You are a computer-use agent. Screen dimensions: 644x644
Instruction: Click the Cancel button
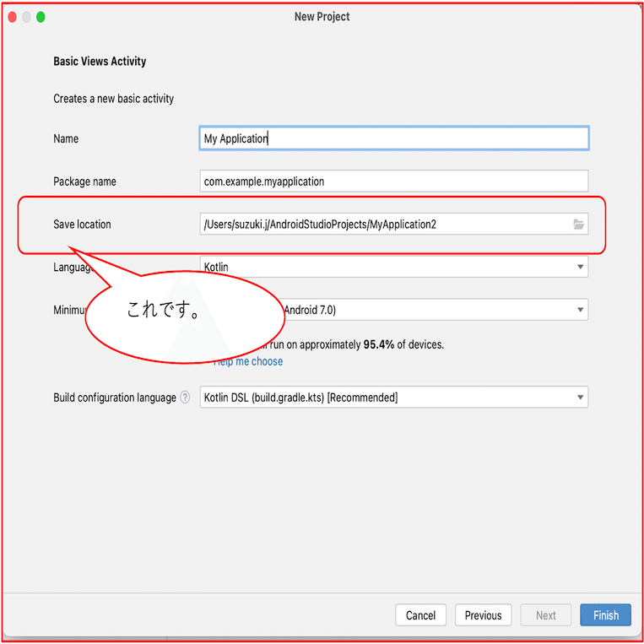pos(420,614)
